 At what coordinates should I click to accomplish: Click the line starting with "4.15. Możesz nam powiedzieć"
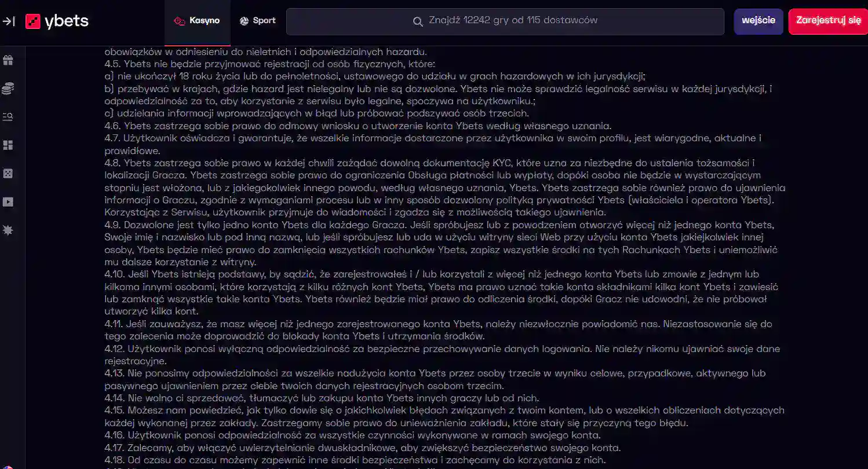click(x=444, y=410)
